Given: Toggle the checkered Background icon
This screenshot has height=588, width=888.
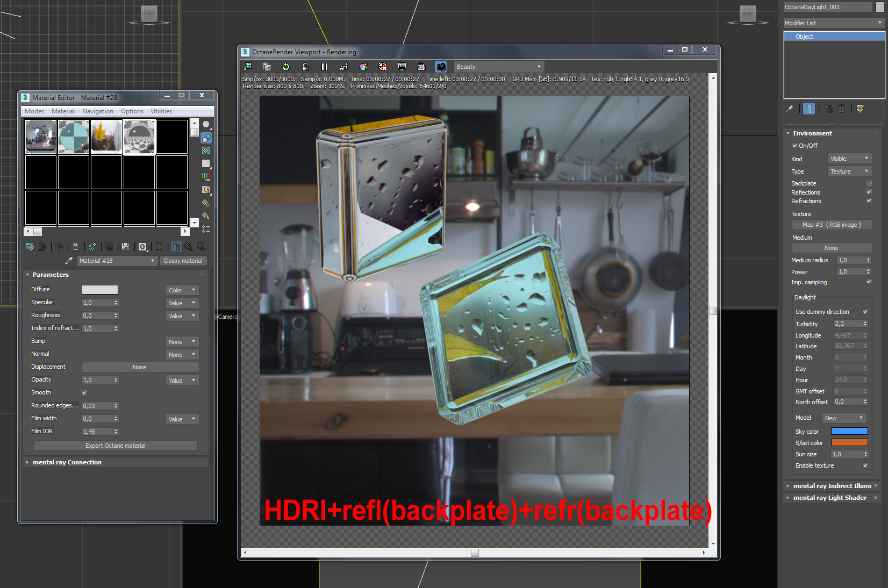Looking at the screenshot, I should click(206, 151).
